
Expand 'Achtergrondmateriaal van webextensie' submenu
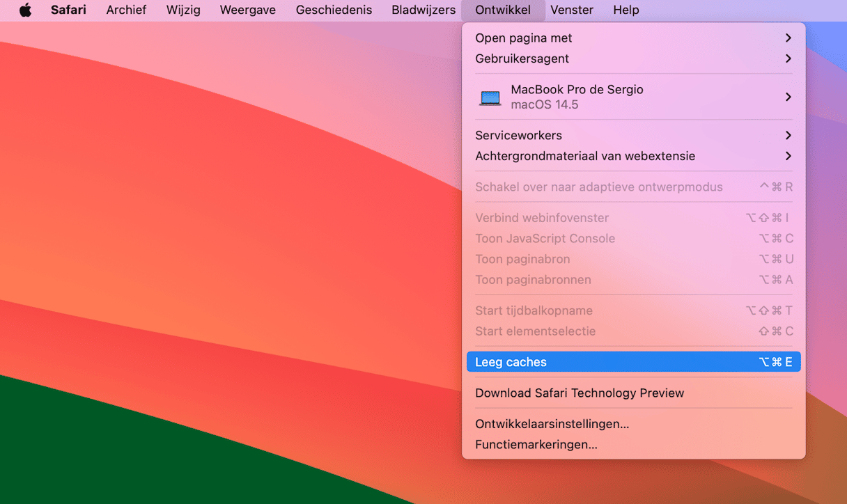(634, 157)
